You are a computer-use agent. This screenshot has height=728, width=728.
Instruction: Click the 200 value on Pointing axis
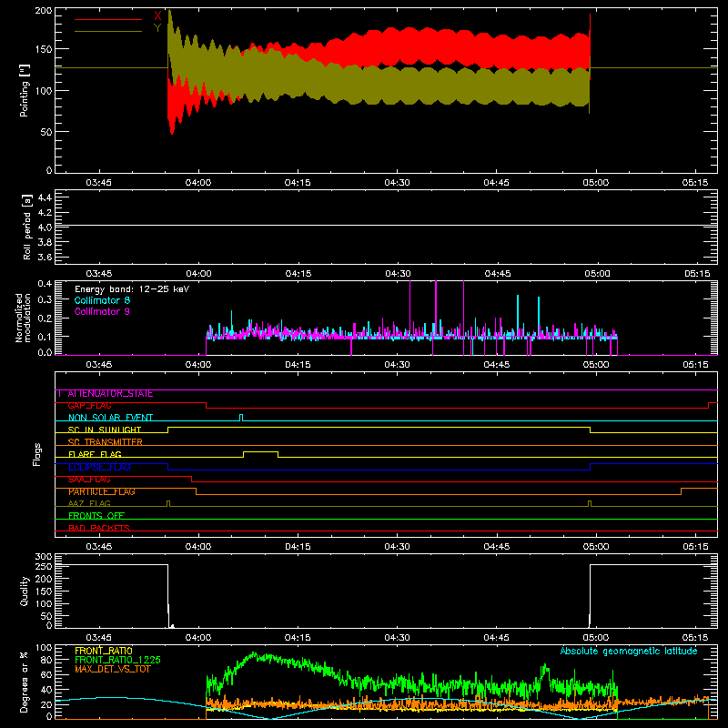click(43, 10)
